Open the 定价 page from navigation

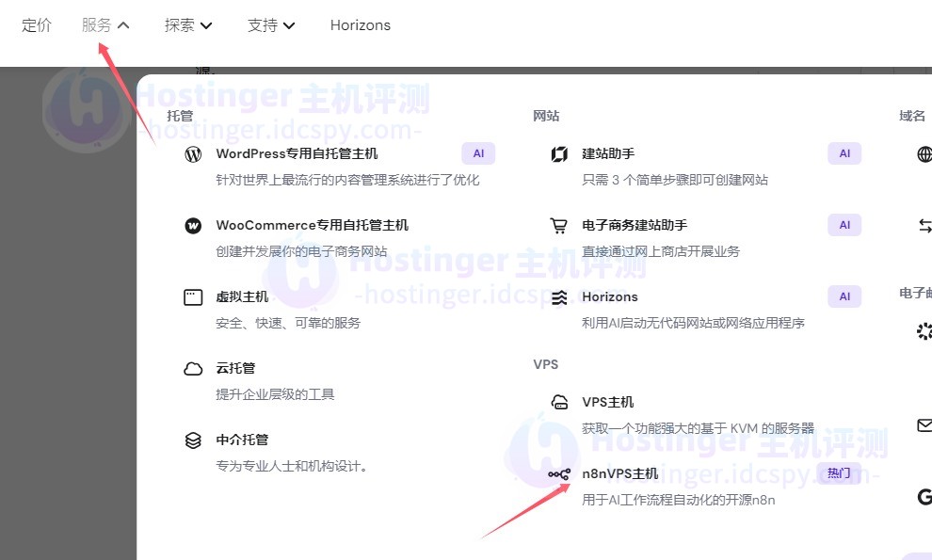pyautogui.click(x=37, y=25)
